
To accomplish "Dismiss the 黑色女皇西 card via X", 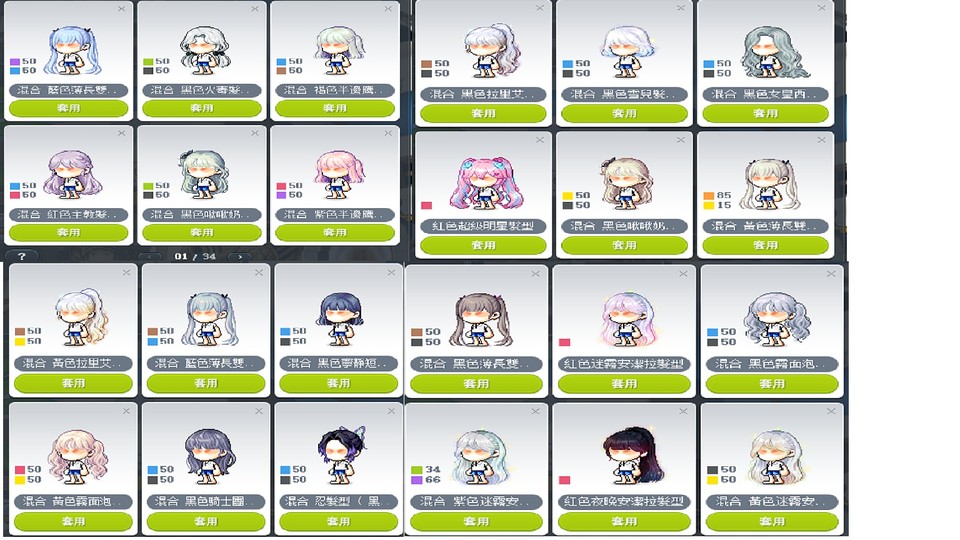I will pos(821,7).
